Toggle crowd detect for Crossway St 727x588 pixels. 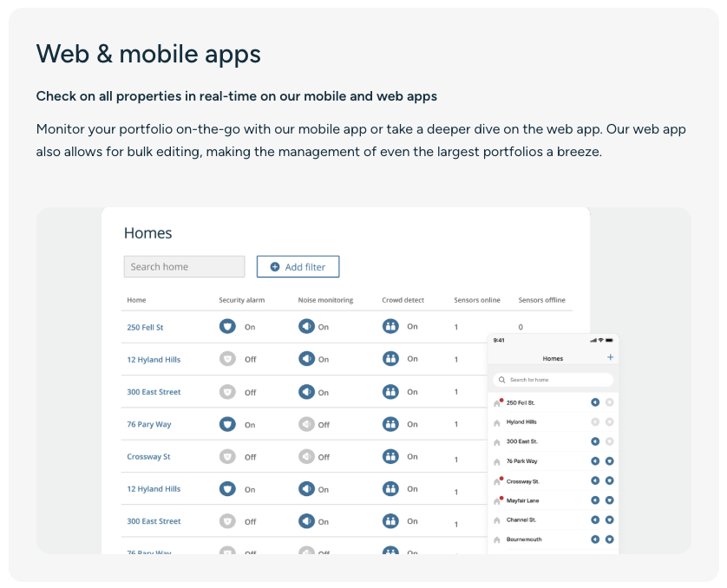click(390, 456)
